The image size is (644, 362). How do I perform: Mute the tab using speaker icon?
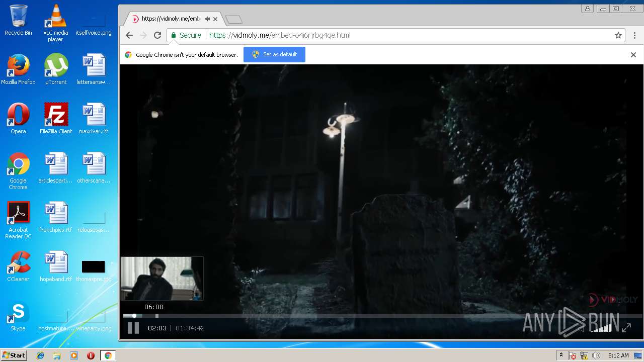click(x=207, y=19)
